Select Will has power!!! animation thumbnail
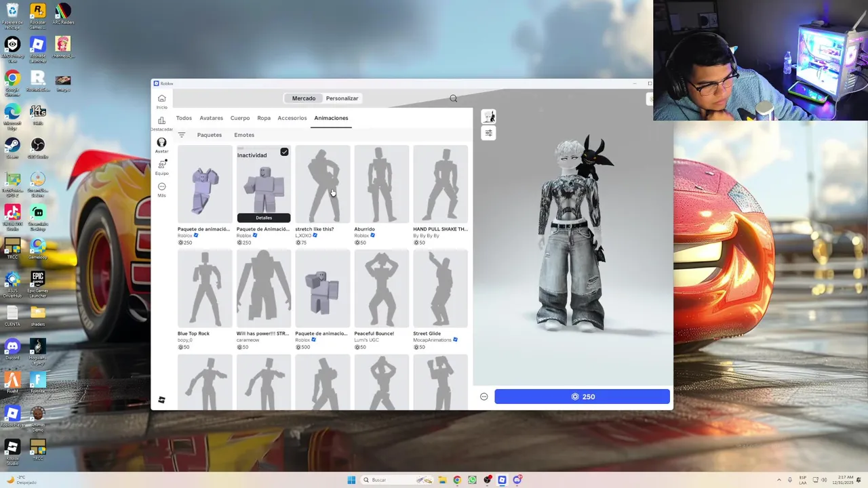The image size is (868, 488). pos(264,289)
